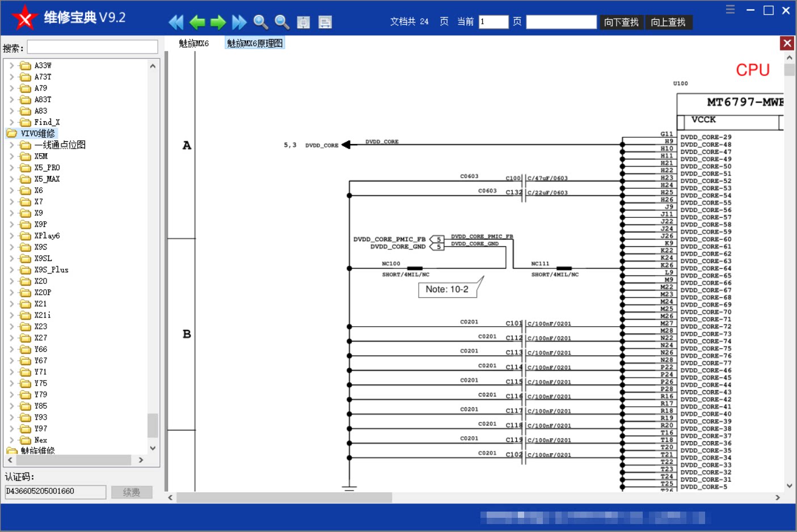Close the schematic viewer with the red X
Viewport: 797px width, 532px height.
tap(787, 43)
